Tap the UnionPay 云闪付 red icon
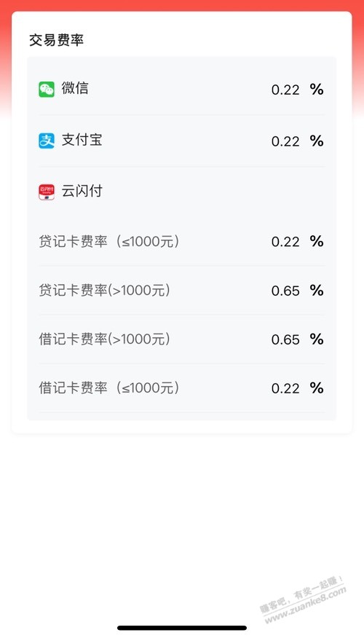Viewport: 364px width, 638px height. pyautogui.click(x=47, y=192)
